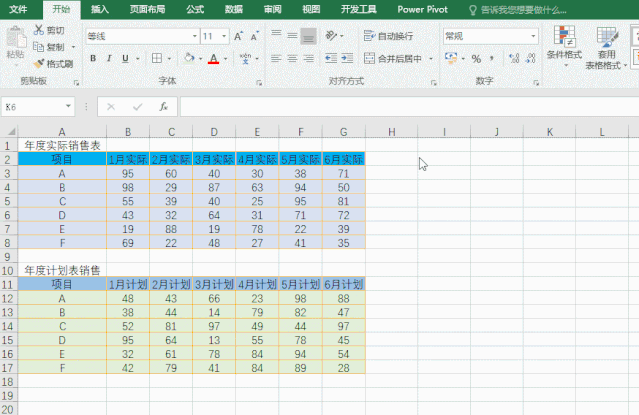Screen dimensions: 639x415
Task: Increase indent
Action: 347,58
